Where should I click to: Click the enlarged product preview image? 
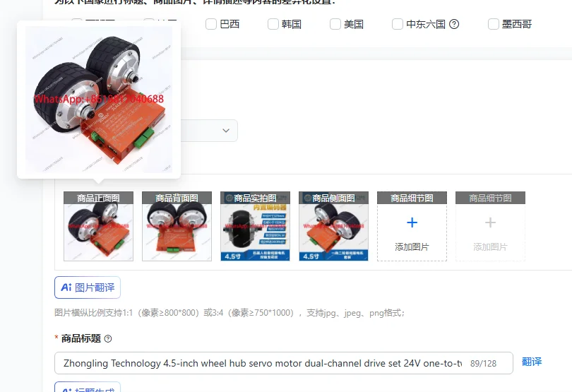point(98,100)
